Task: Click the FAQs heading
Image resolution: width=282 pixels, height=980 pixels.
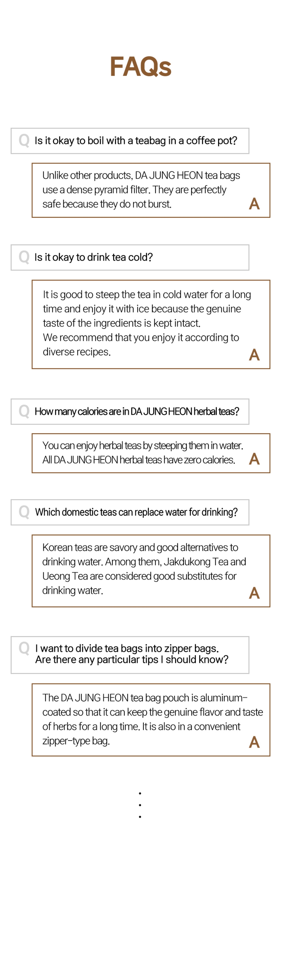Action: click(x=141, y=67)
